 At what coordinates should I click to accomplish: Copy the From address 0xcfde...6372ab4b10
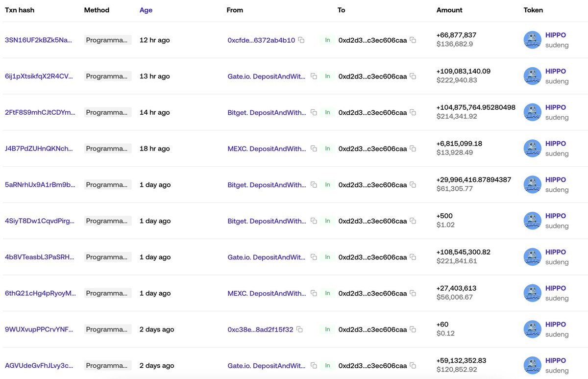click(301, 40)
